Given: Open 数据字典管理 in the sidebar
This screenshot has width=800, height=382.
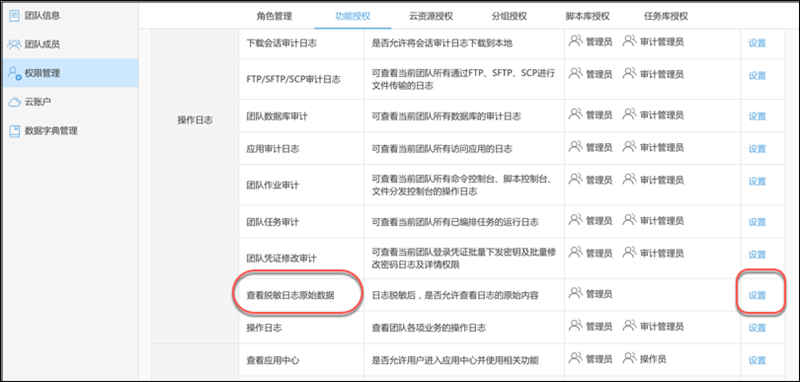Looking at the screenshot, I should click(69, 131).
